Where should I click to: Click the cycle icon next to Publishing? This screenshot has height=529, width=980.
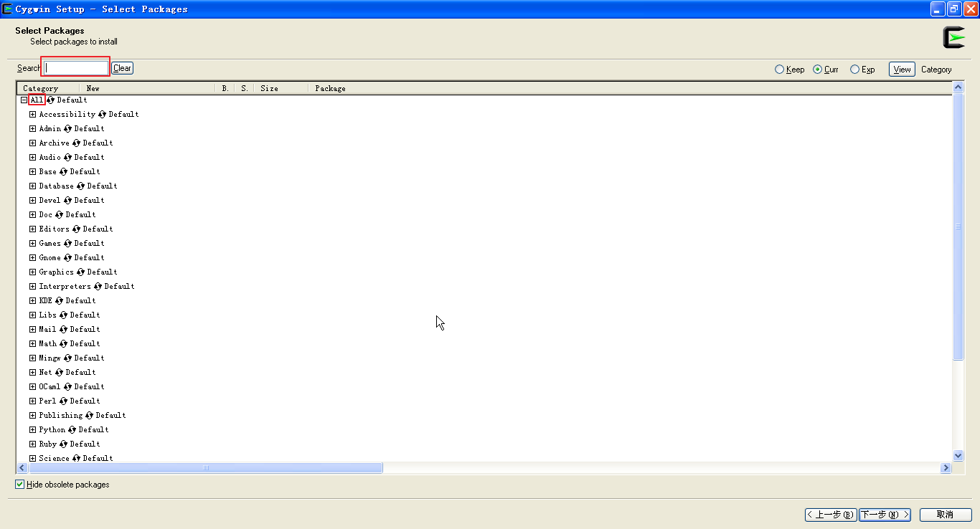pyautogui.click(x=89, y=416)
